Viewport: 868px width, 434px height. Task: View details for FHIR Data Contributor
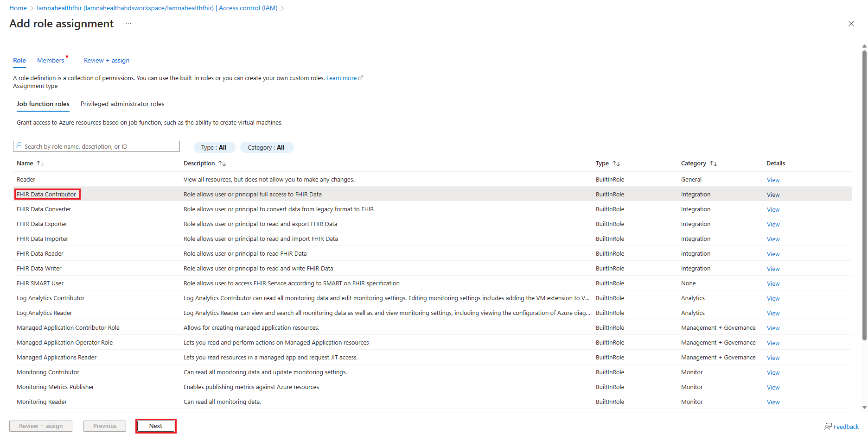coord(773,195)
